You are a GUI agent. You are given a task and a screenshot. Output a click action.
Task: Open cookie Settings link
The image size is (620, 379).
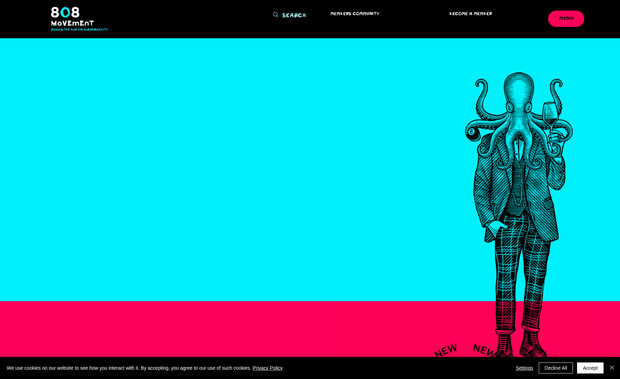coord(524,368)
